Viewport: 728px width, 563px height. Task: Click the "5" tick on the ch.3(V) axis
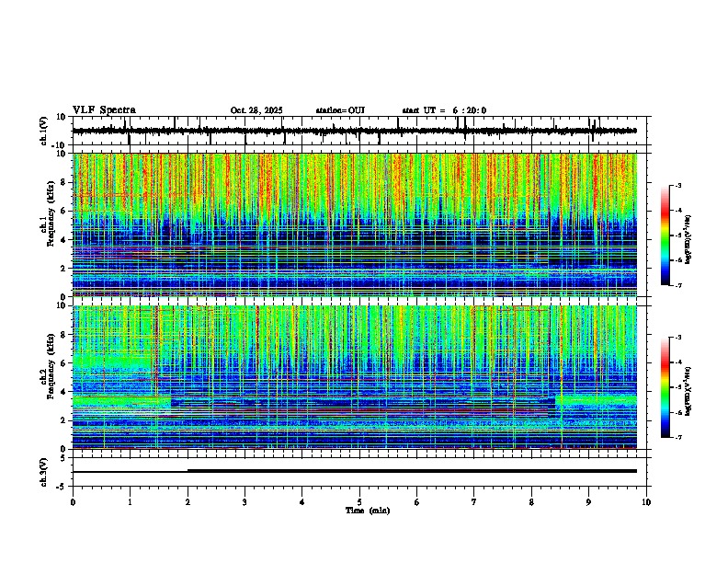click(x=64, y=458)
